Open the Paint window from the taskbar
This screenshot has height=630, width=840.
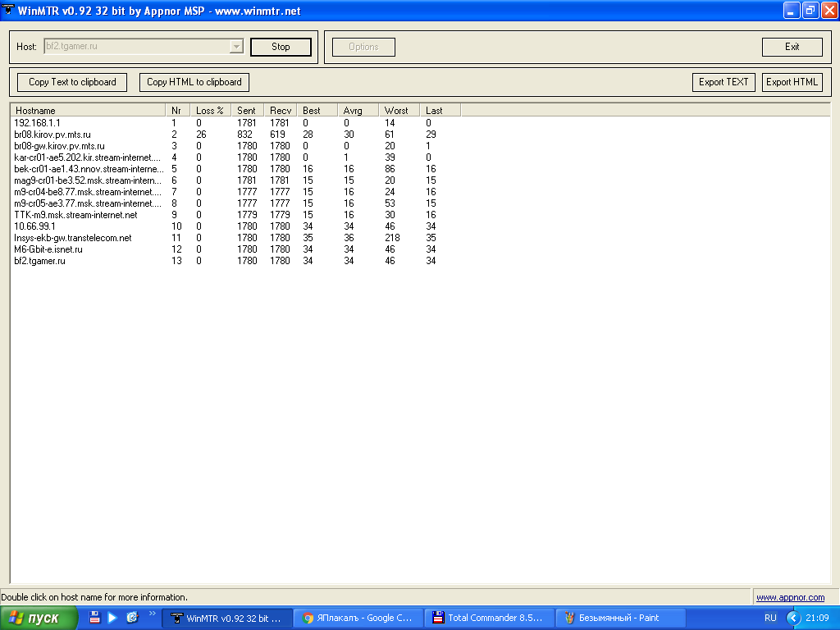pyautogui.click(x=621, y=618)
